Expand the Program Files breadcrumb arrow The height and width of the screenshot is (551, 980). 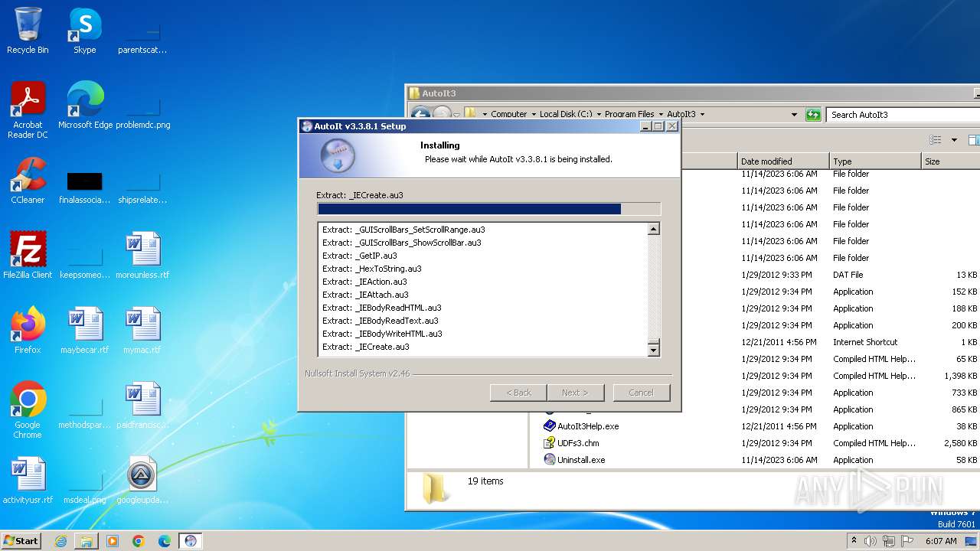[661, 115]
